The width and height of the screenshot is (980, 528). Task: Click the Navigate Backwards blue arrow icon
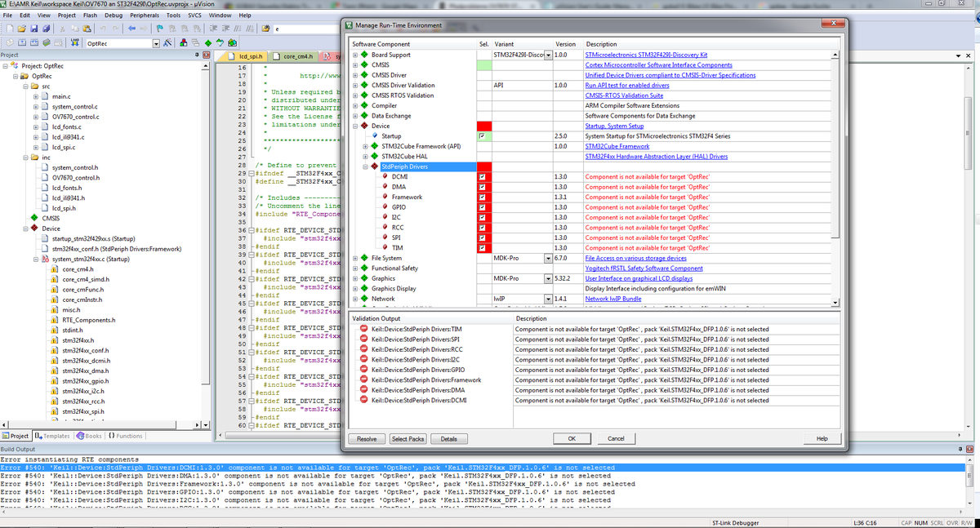tap(131, 29)
